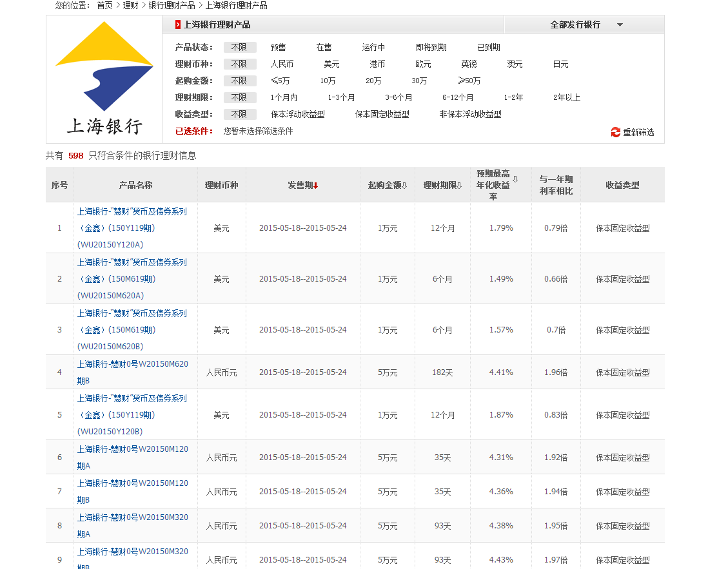Click the red refresh icon beside 重新筛选
Screen dimensions: 728x569
[616, 132]
